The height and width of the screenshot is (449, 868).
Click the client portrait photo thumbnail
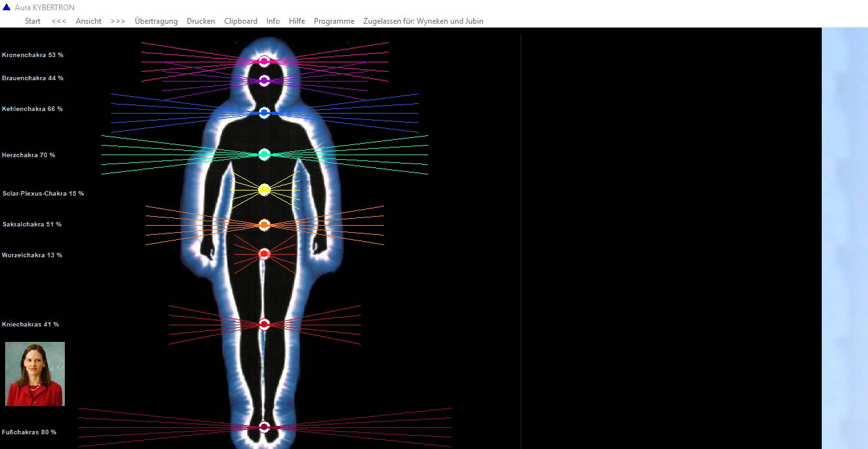pos(35,374)
